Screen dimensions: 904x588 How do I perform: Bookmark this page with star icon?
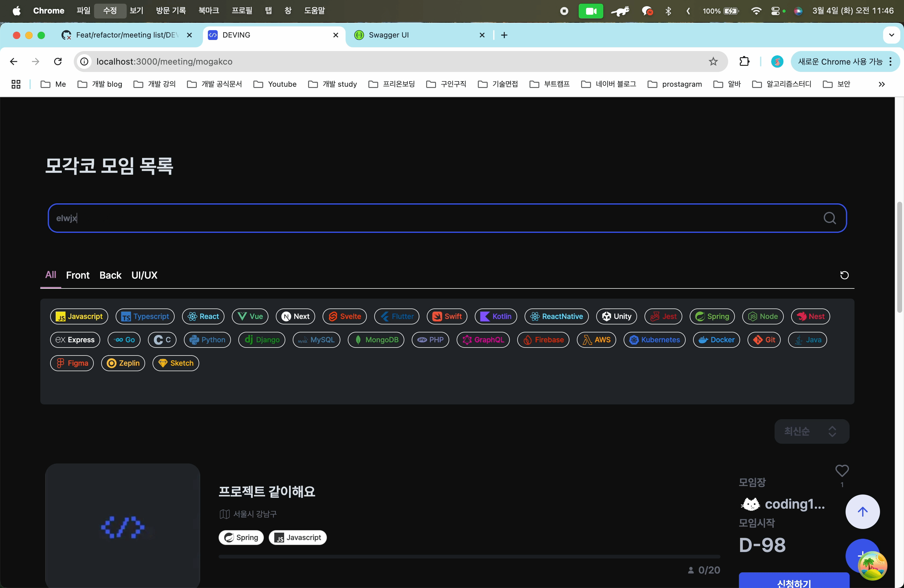pos(713,62)
